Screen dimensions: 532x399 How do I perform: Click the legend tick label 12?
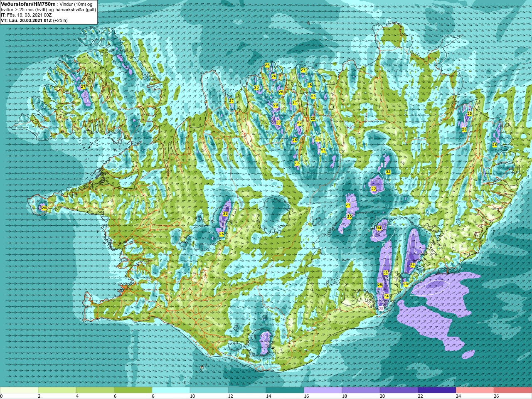(x=230, y=396)
